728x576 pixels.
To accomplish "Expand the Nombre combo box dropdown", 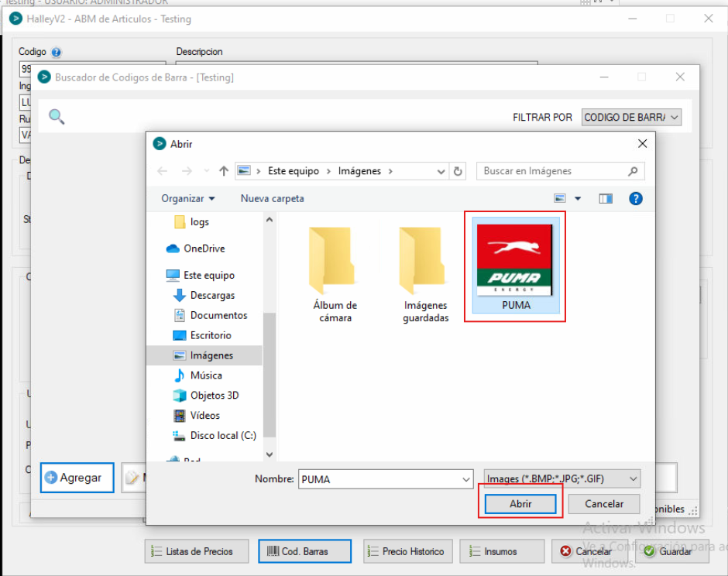I will point(466,479).
